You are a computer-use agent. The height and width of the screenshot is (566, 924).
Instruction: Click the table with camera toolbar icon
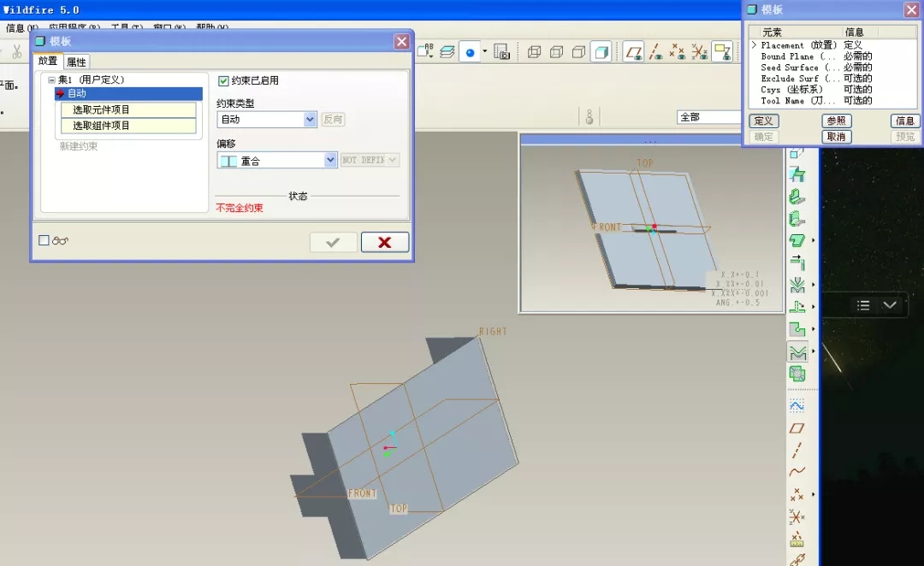click(x=500, y=52)
